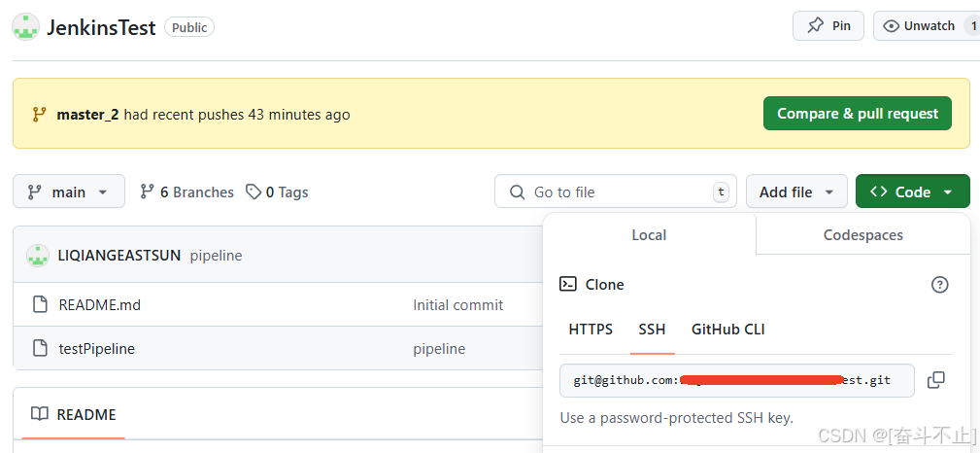The width and height of the screenshot is (980, 453).
Task: Open the LIQIANGEASTSUN user profile link
Action: [x=118, y=256]
